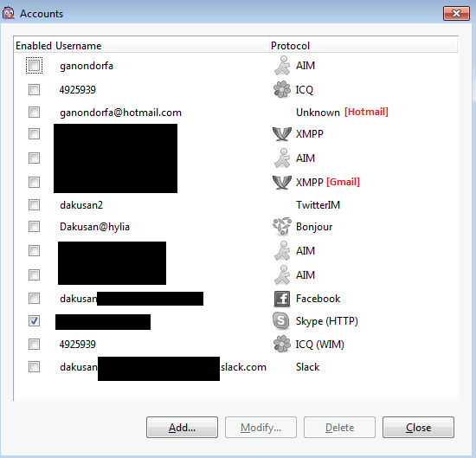Image resolution: width=476 pixels, height=458 pixels.
Task: Click the Bonjour protocol icon
Action: point(282,227)
